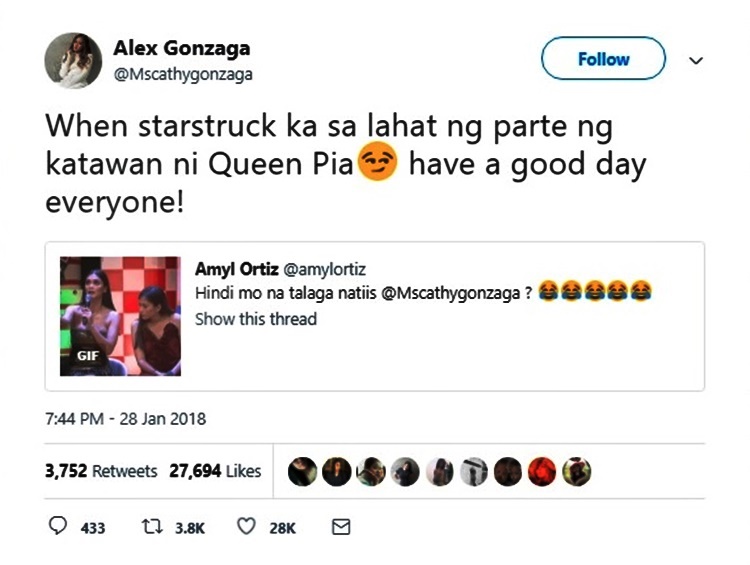The height and width of the screenshot is (565, 750).
Task: Click the smirking emoji after Queen Pia
Action: [x=377, y=162]
